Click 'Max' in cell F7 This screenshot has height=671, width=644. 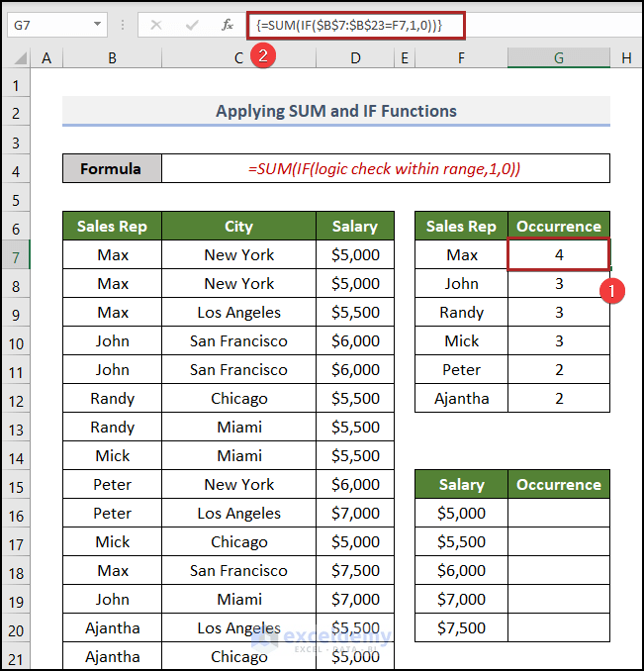point(461,254)
